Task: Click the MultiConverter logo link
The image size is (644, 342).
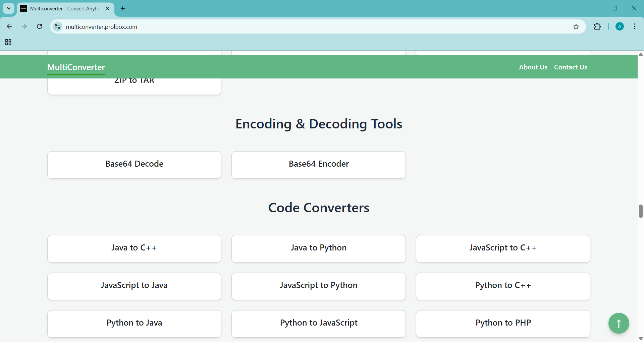Action: 76,67
